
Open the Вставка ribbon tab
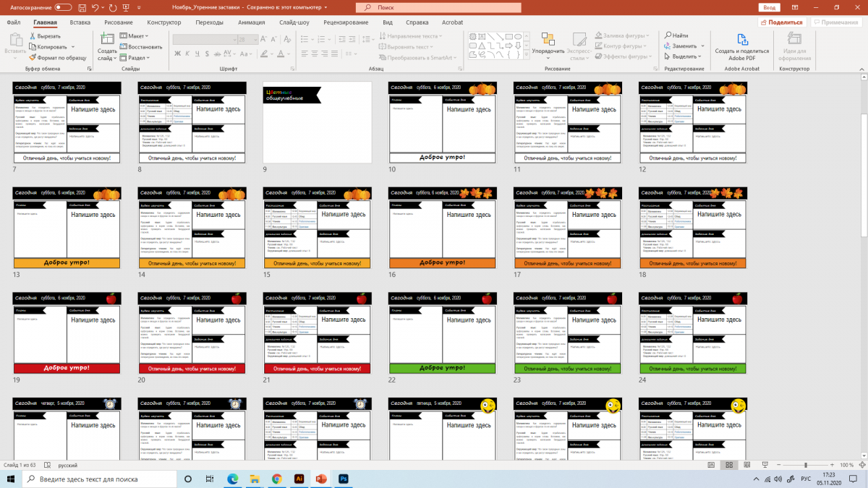80,22
